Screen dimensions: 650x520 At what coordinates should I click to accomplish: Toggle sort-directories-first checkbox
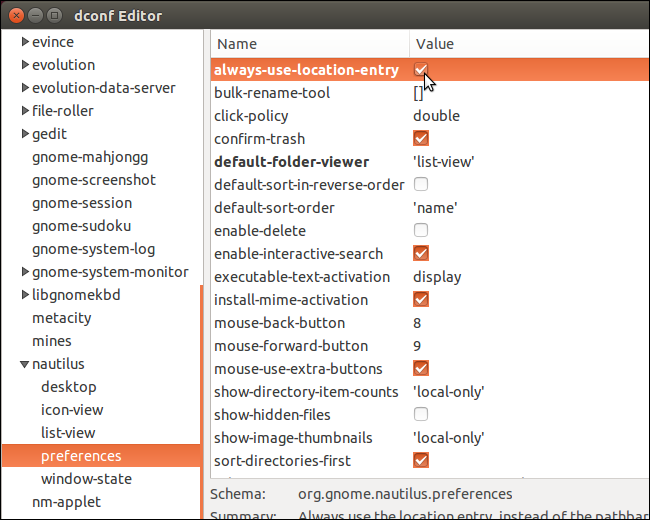point(420,460)
